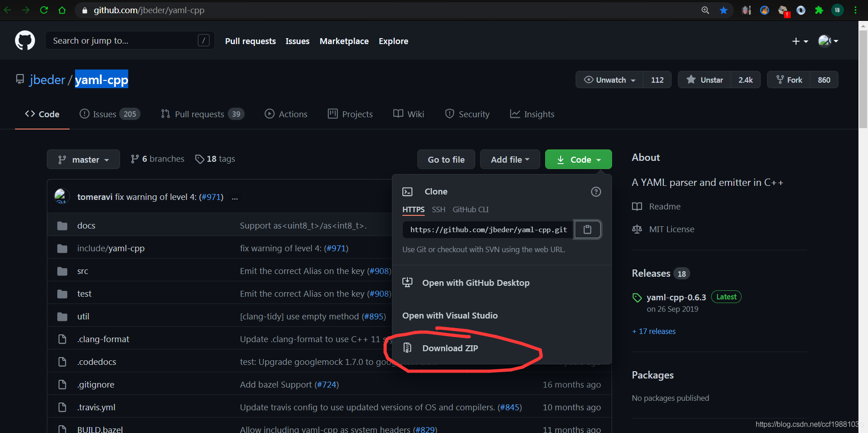Viewport: 868px width, 433px height.
Task: Open the plus create-new dropdown
Action: coord(800,41)
